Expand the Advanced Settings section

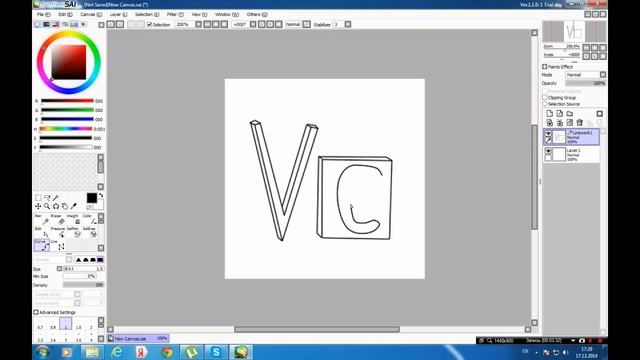[x=36, y=312]
